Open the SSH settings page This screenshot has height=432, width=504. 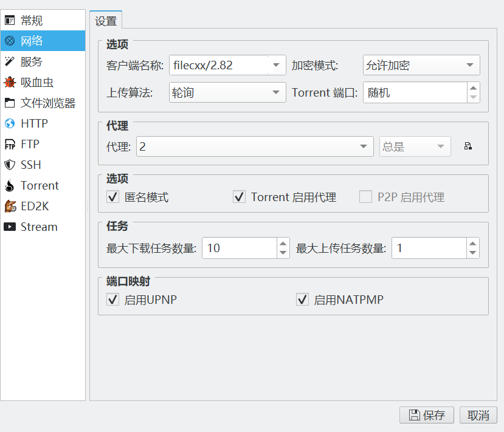pyautogui.click(x=43, y=165)
